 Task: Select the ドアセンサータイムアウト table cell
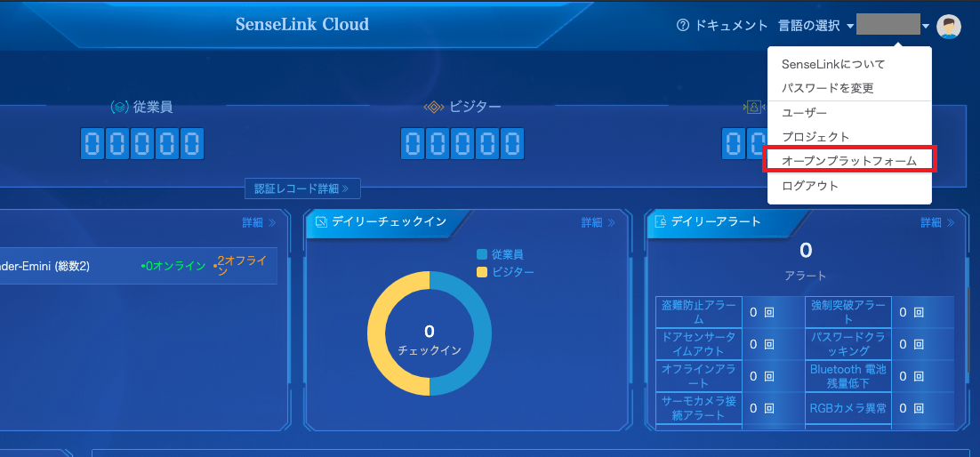pos(699,343)
